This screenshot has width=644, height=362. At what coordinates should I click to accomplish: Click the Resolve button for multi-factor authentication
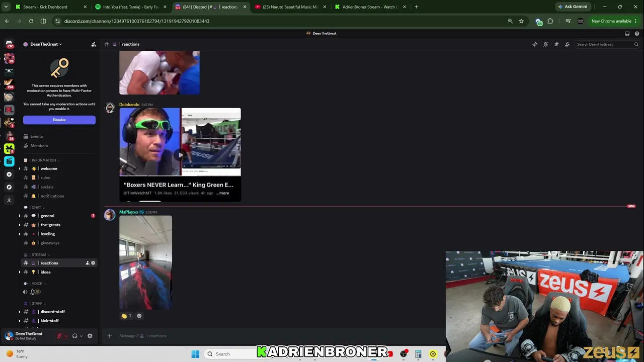click(x=59, y=120)
